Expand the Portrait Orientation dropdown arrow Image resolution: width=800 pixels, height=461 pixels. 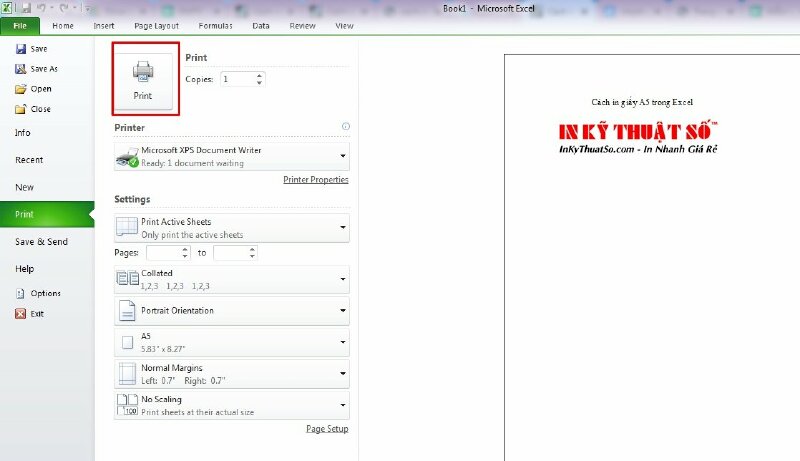pos(343,311)
